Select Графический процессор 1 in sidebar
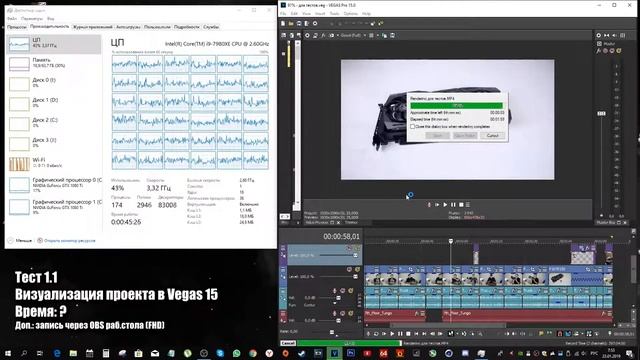640x360 pixels. click(53, 206)
